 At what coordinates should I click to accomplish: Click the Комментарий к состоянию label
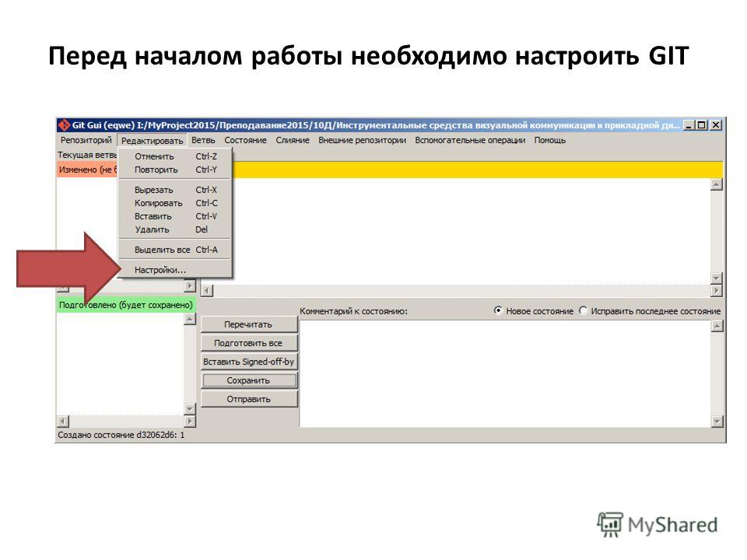click(x=353, y=311)
